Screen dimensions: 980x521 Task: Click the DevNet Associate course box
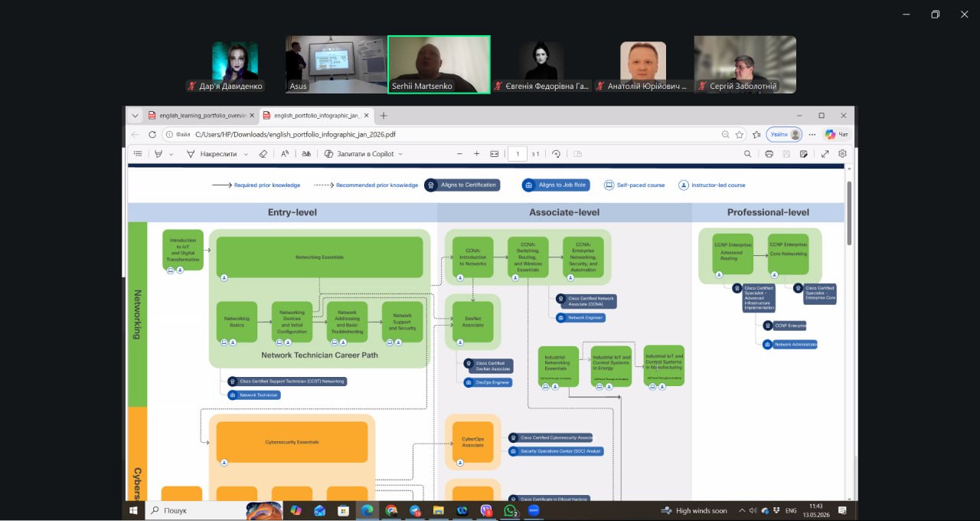(x=472, y=322)
